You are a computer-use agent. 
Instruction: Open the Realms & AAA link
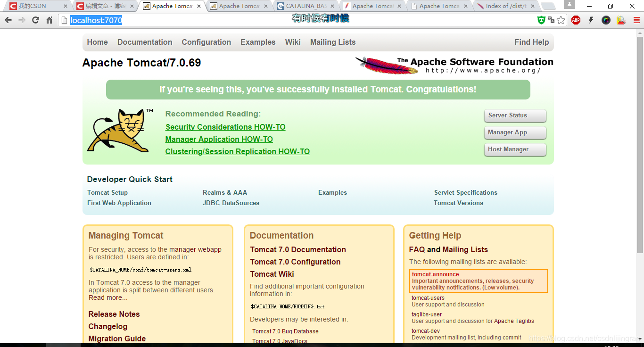(x=225, y=192)
